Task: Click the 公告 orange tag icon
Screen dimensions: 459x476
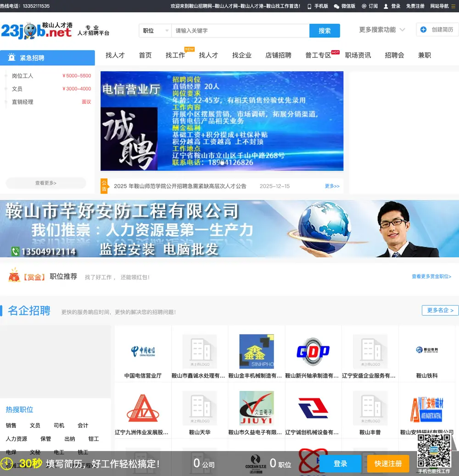Action: pyautogui.click(x=104, y=186)
